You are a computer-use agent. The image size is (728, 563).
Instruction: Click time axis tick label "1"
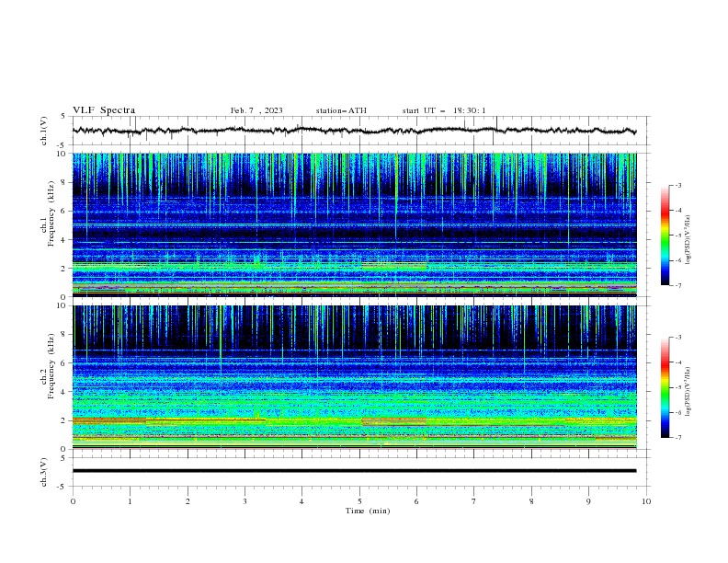pyautogui.click(x=130, y=501)
